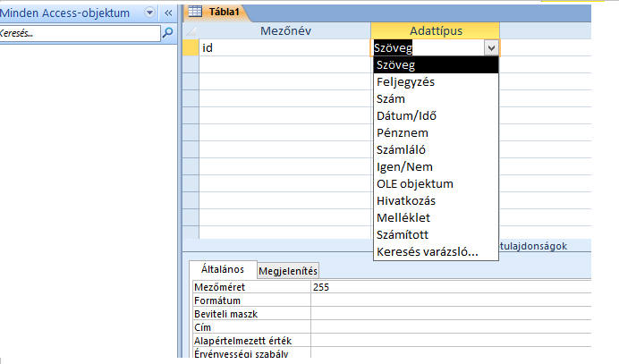Open the Minden Access-objektum pane menu arrow
619x364 pixels.
(148, 13)
